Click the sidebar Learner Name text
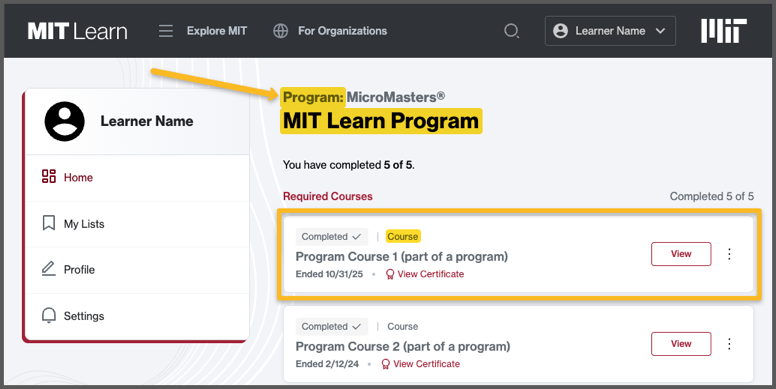This screenshot has height=389, width=776. (x=147, y=121)
